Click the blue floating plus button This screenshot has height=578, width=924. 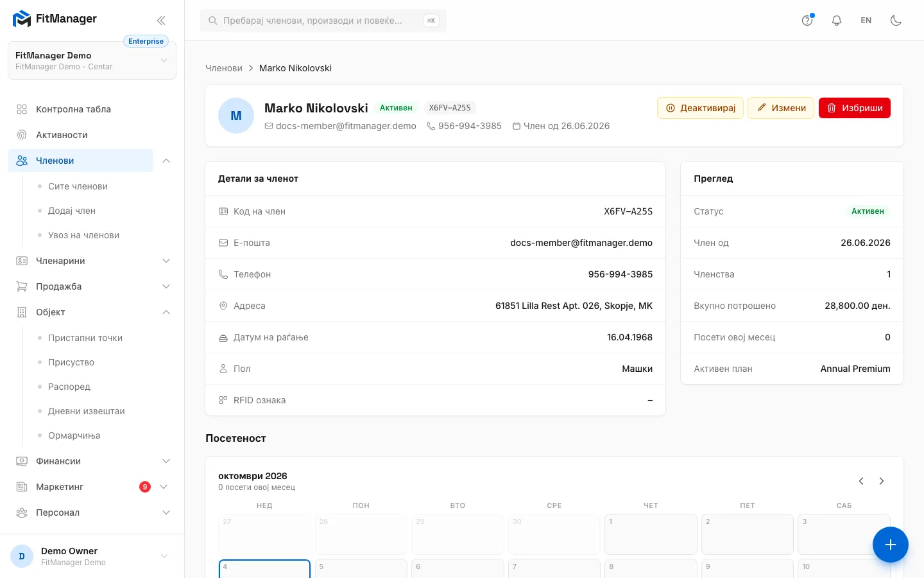pos(890,545)
